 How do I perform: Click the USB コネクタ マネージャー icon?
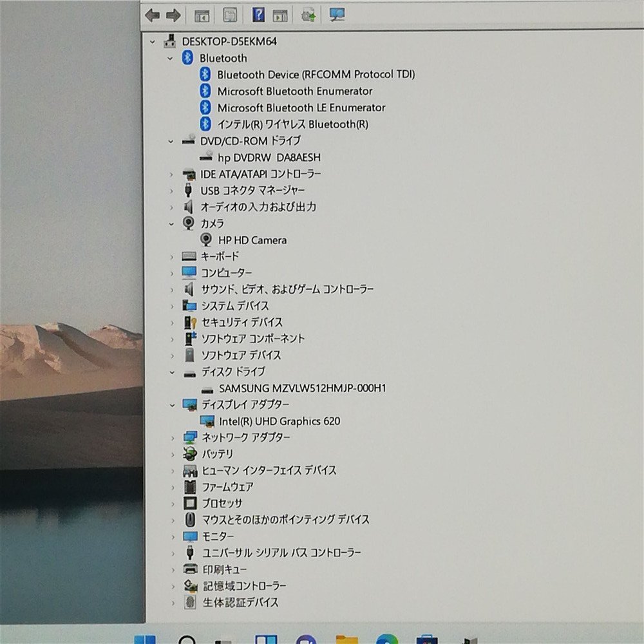click(188, 191)
